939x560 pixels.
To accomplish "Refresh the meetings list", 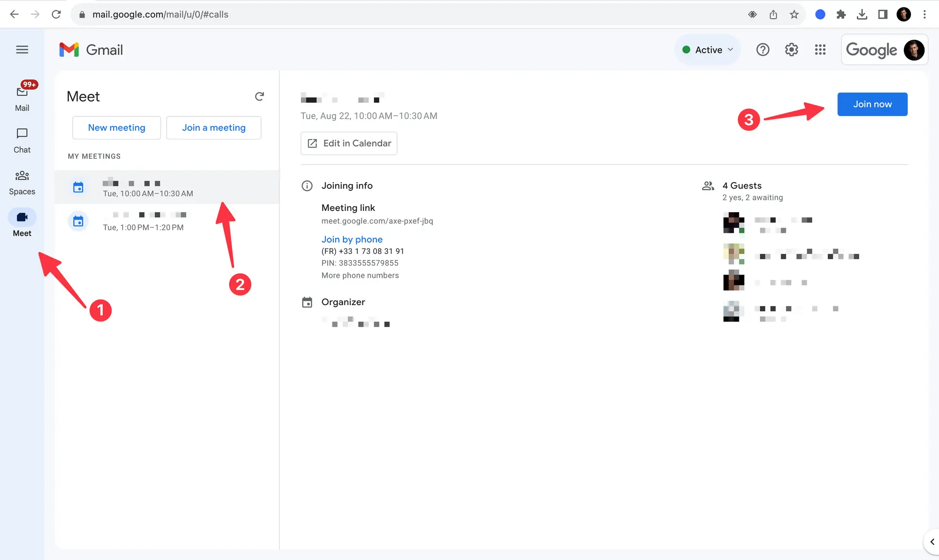I will click(x=260, y=96).
